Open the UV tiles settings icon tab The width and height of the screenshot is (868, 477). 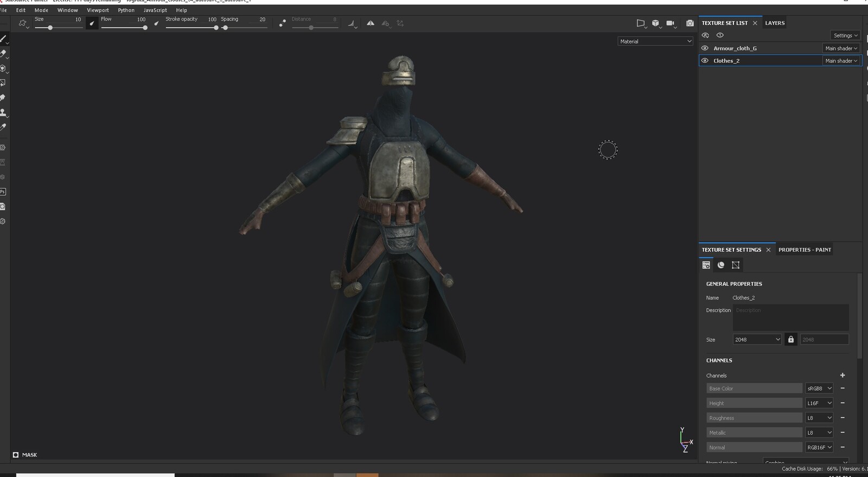click(736, 265)
